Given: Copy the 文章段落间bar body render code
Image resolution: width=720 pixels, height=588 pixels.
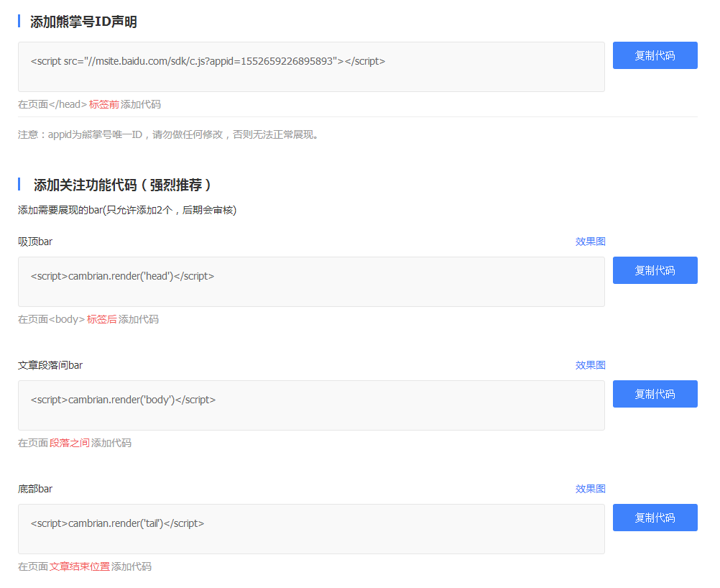Looking at the screenshot, I should click(x=655, y=394).
